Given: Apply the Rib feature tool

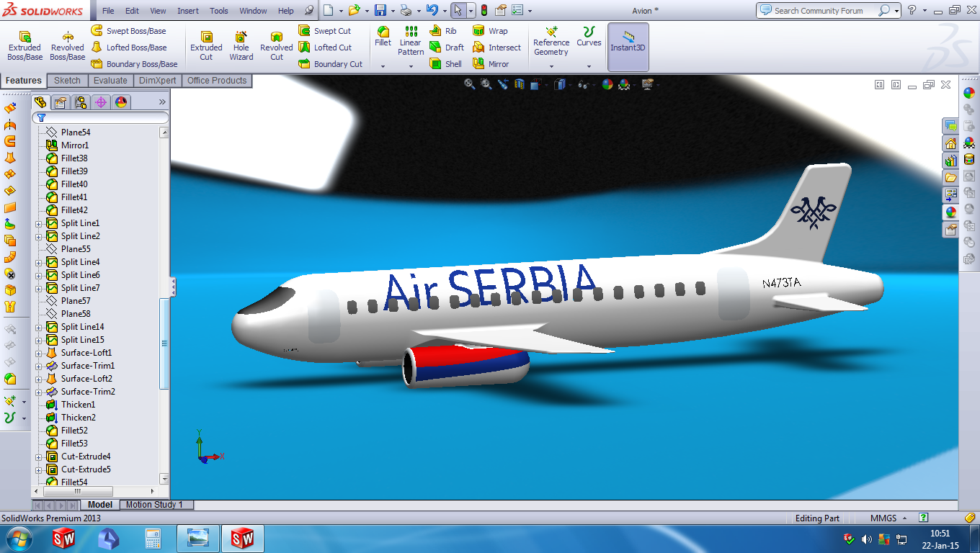Looking at the screenshot, I should tap(443, 31).
